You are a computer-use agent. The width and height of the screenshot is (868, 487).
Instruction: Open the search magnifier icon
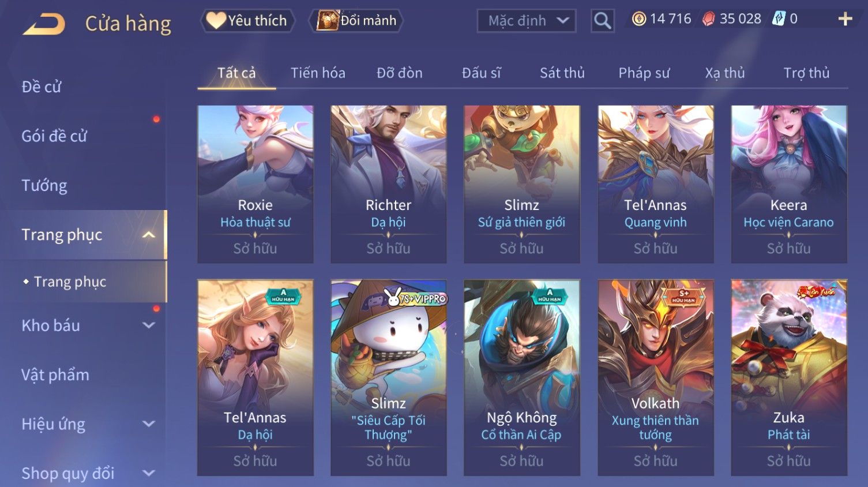point(602,21)
